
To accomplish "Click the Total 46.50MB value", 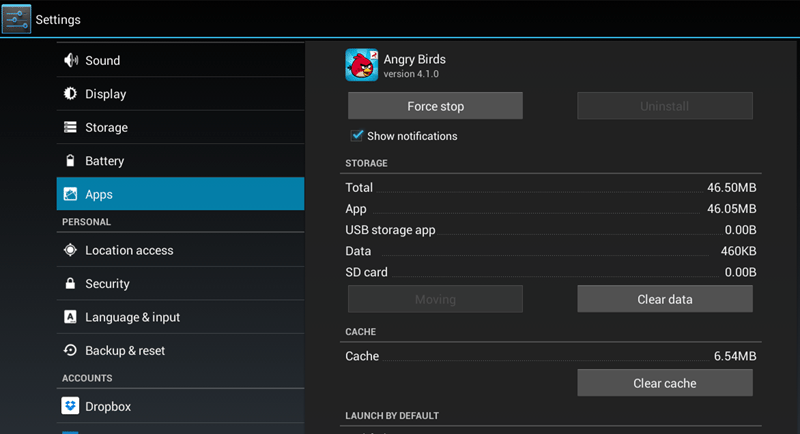I will pyautogui.click(x=731, y=188).
